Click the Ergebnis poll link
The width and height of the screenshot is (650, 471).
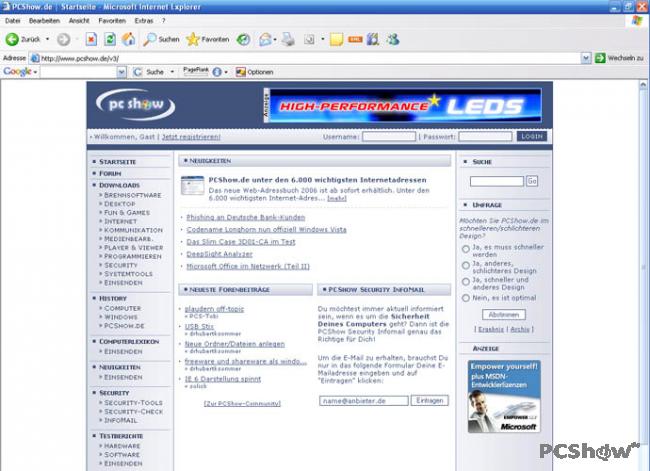click(x=491, y=329)
